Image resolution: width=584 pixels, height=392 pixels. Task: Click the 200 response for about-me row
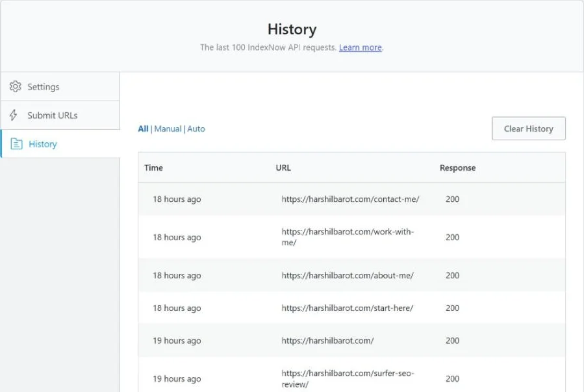452,275
